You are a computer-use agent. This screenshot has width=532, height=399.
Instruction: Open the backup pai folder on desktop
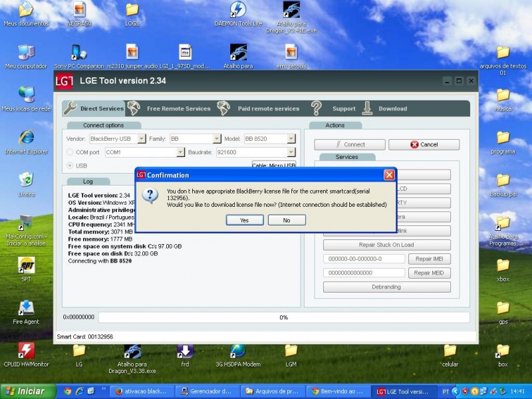(503, 185)
